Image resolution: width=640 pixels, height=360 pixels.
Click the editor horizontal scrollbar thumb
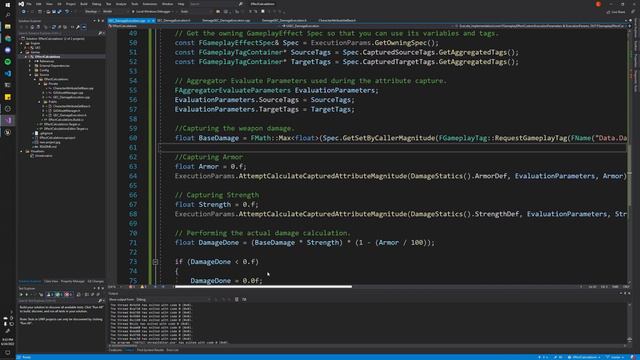point(263,287)
